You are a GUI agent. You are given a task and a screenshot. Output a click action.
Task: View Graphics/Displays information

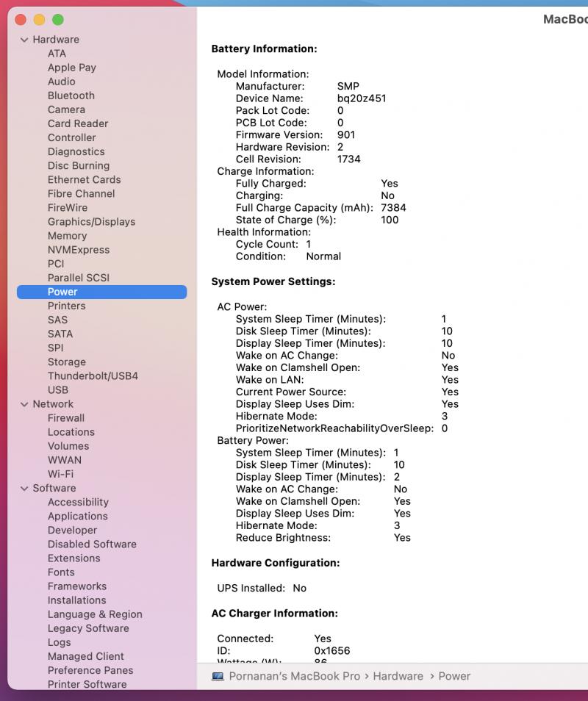point(92,222)
